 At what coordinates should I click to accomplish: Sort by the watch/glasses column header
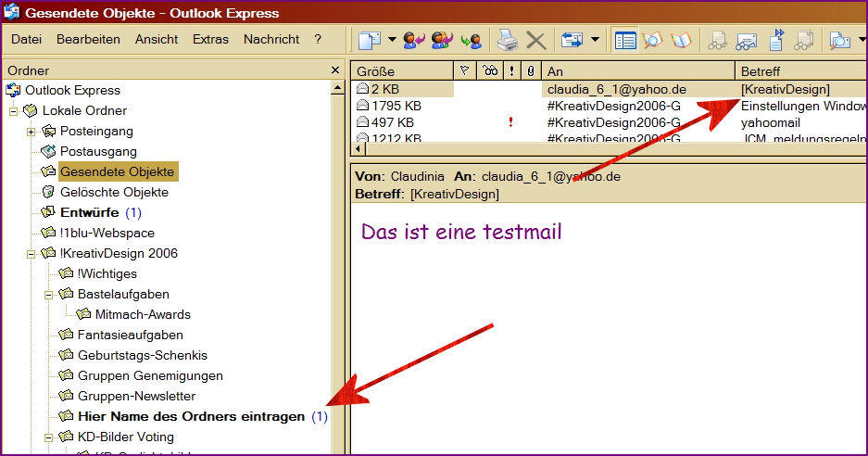(490, 71)
